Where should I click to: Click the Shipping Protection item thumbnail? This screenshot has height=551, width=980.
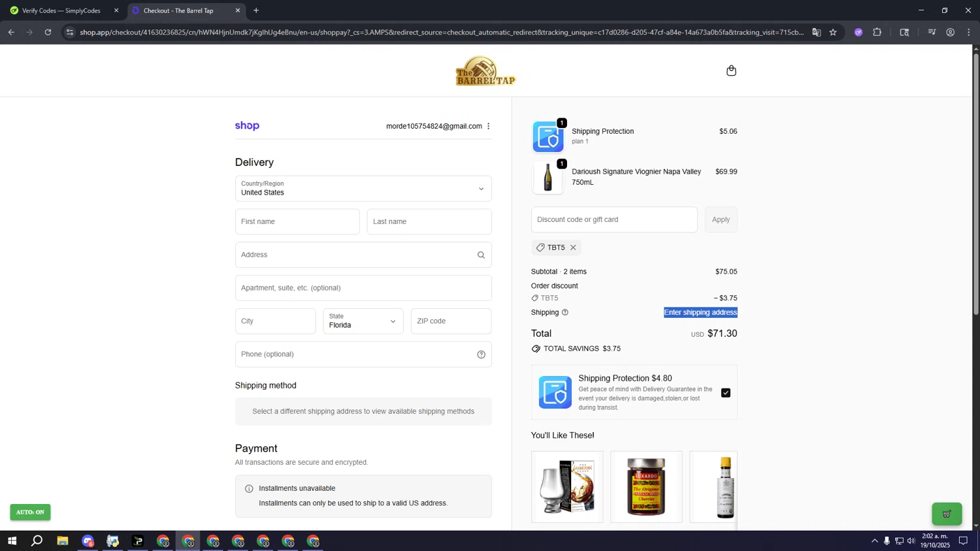click(x=547, y=137)
